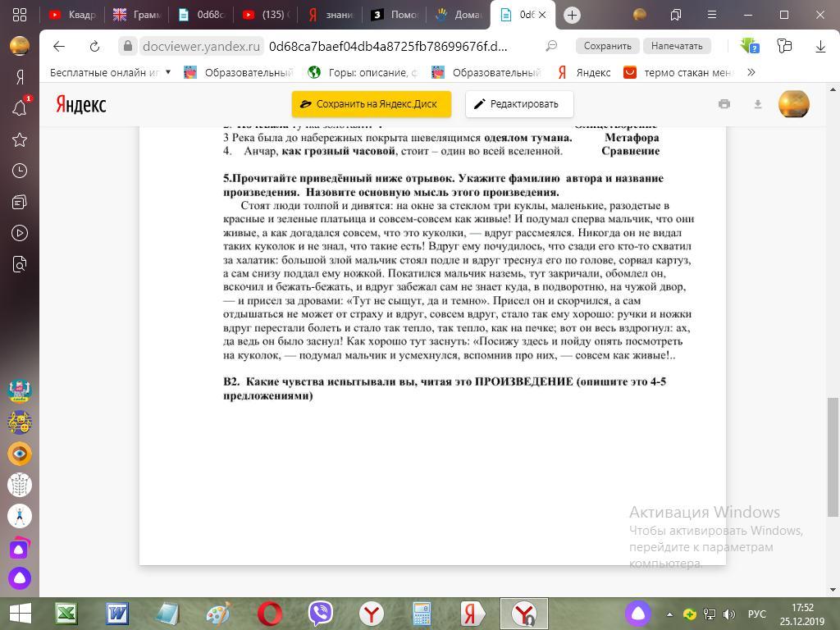Click the scrollbar down arrow
The image size is (840, 630).
tap(833, 590)
